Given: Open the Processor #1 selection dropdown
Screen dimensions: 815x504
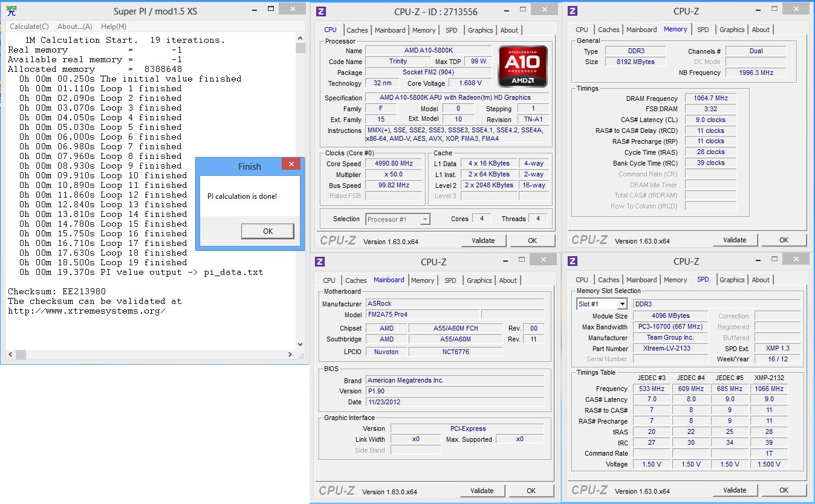Looking at the screenshot, I should (x=426, y=219).
